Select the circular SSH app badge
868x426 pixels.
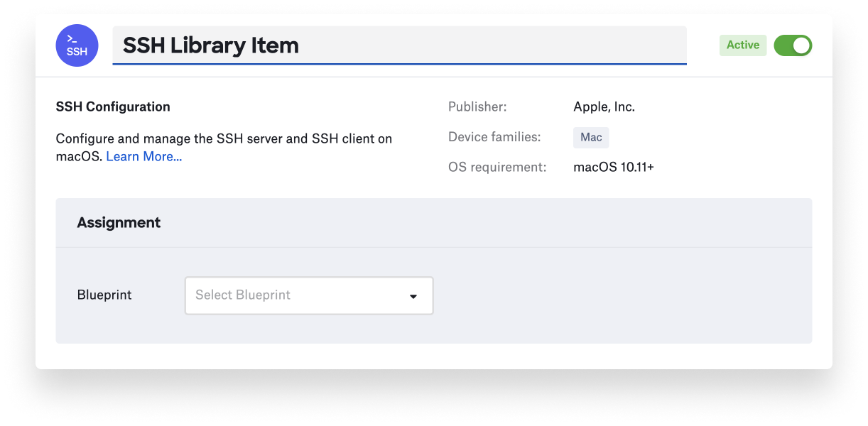click(x=77, y=45)
